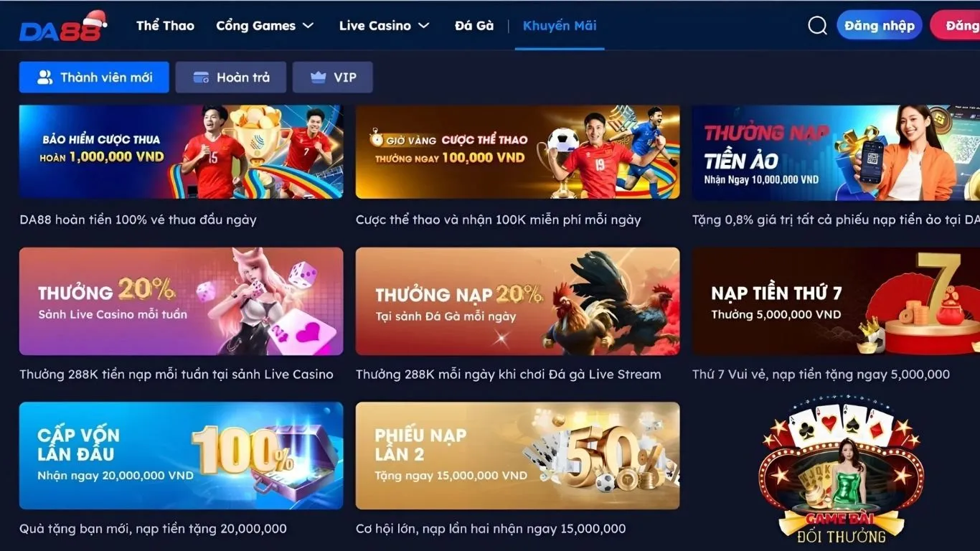Click the DA88 logo
This screenshot has width=980, height=551.
(x=63, y=27)
